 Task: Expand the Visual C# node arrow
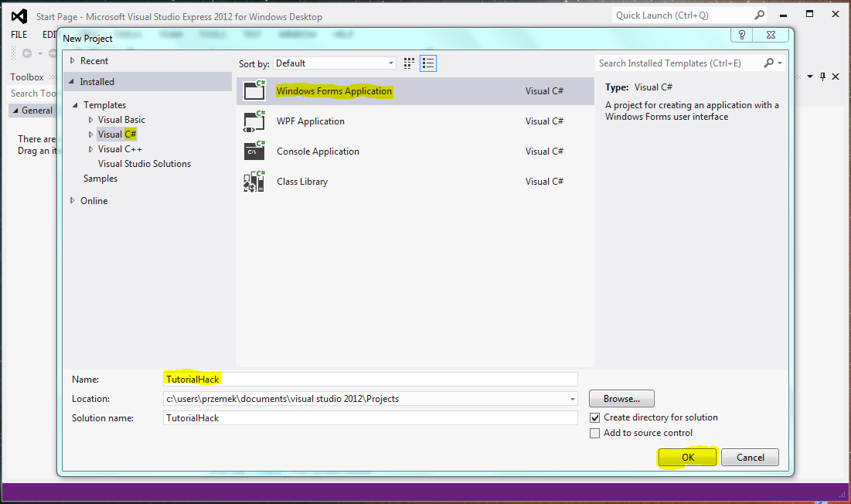pyautogui.click(x=90, y=135)
